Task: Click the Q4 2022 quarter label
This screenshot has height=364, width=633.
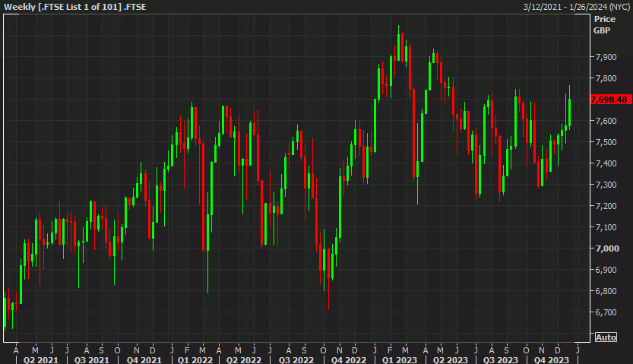Action: tap(348, 359)
